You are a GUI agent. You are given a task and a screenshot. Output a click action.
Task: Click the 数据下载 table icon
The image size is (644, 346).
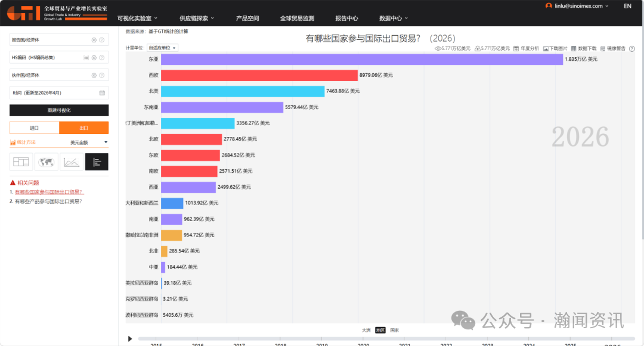[x=574, y=48]
